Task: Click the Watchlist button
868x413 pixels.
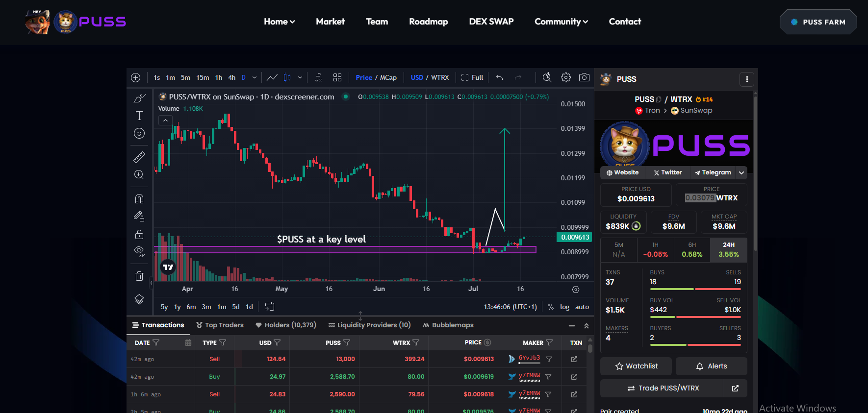Action: 637,366
